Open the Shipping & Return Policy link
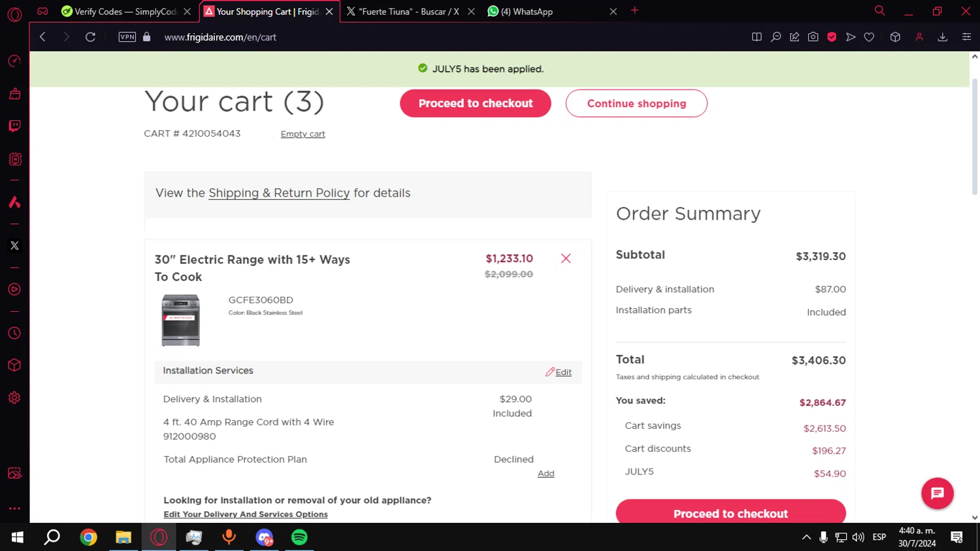Image resolution: width=980 pixels, height=551 pixels. (x=279, y=193)
